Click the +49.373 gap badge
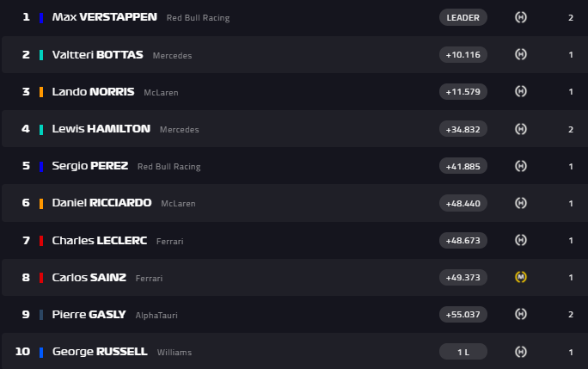Viewport: 588px width, 369px height. (463, 277)
